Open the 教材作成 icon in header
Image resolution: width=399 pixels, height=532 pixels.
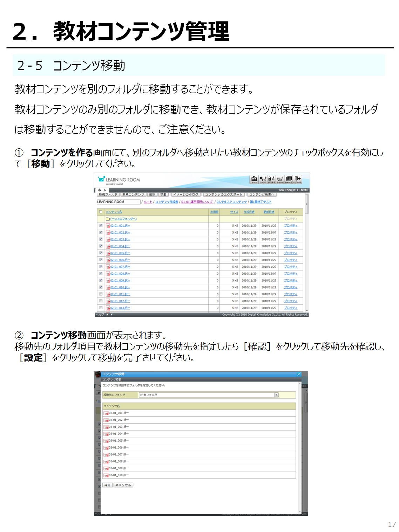click(x=280, y=179)
